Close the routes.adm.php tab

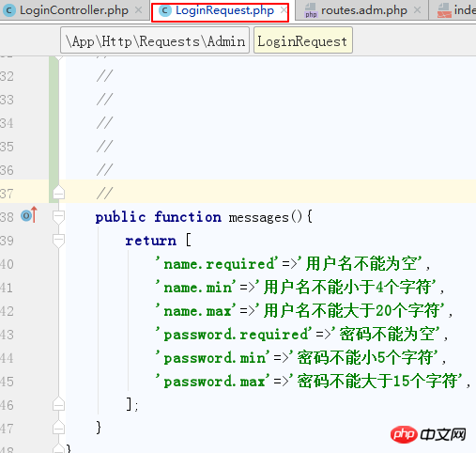pos(417,10)
